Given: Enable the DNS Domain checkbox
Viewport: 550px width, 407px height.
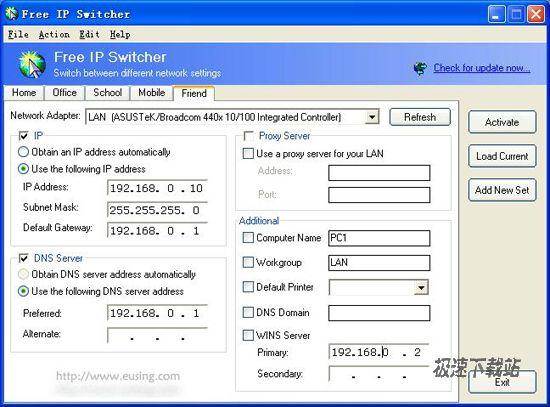Looking at the screenshot, I should 248,312.
